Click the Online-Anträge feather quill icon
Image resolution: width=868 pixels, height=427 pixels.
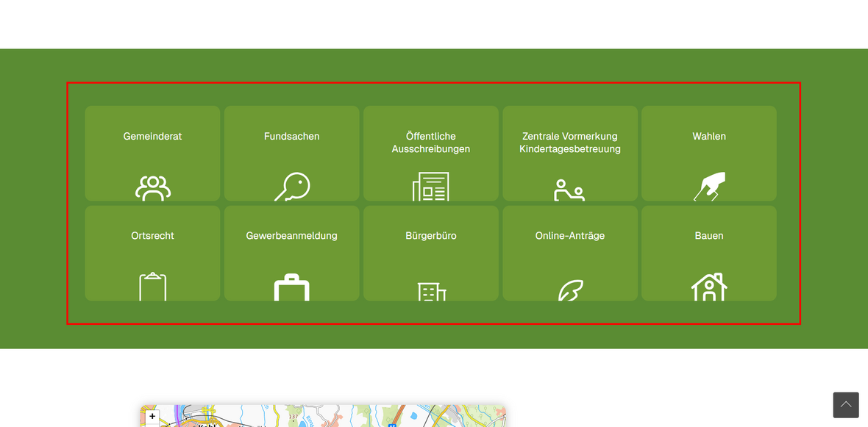point(569,291)
